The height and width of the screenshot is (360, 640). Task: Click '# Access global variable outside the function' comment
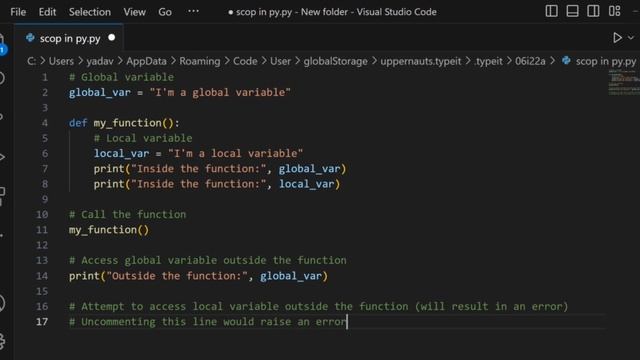[x=207, y=260]
